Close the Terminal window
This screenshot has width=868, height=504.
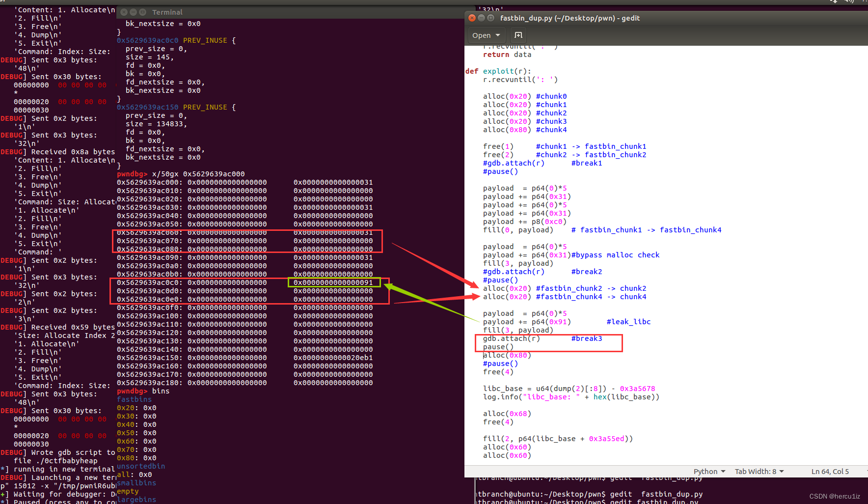(124, 12)
